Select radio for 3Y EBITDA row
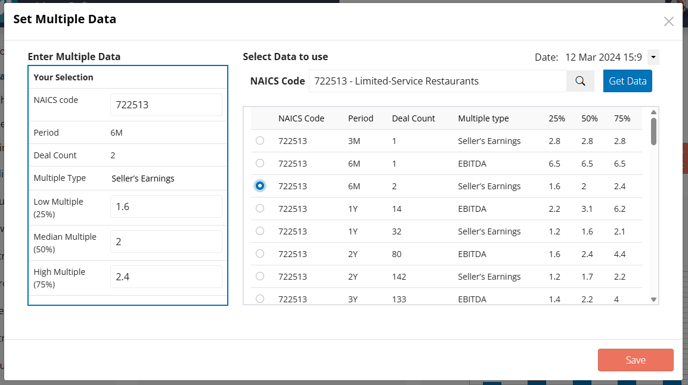 (x=260, y=299)
